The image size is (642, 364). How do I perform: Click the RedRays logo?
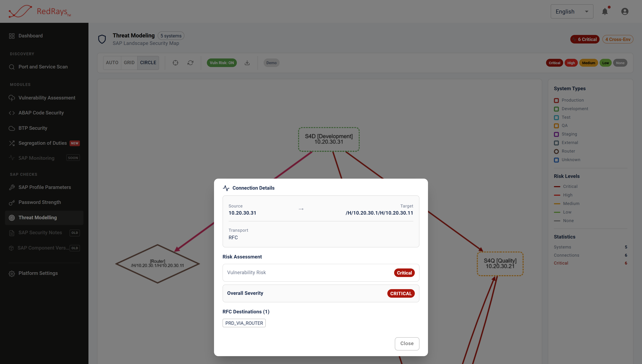(x=40, y=11)
